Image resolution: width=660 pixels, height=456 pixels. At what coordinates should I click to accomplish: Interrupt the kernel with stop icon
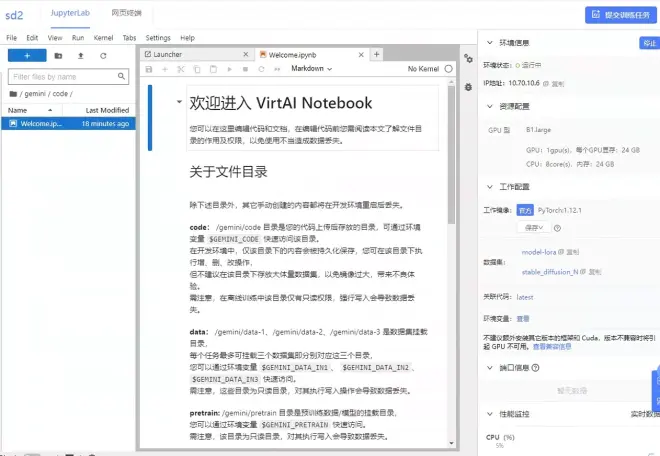click(x=245, y=69)
